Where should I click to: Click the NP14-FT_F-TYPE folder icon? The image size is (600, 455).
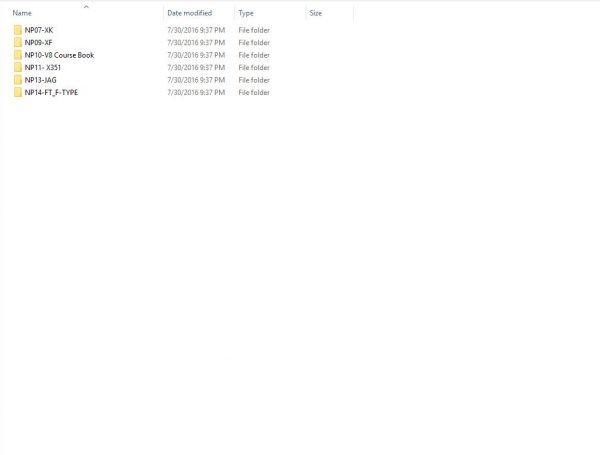coord(18,92)
